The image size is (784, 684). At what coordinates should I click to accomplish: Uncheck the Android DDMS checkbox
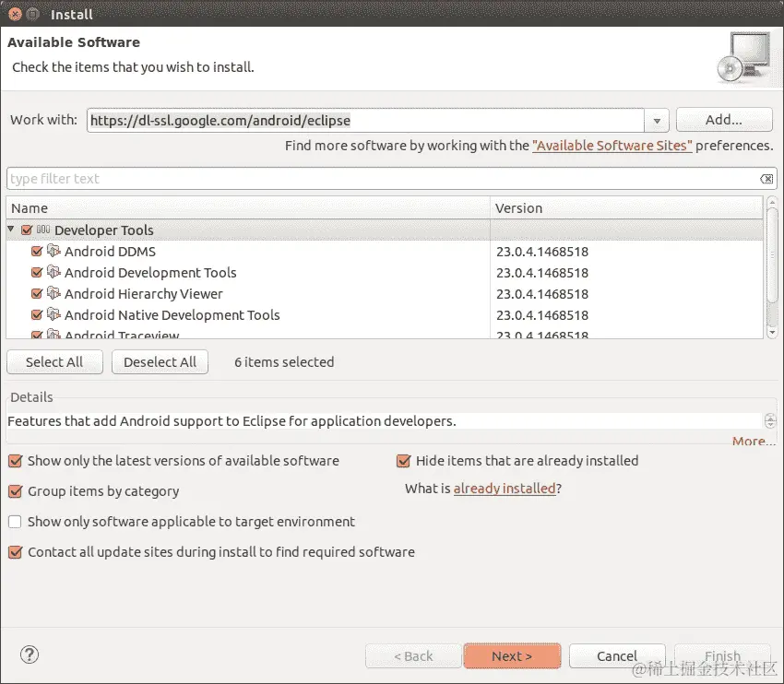point(37,251)
